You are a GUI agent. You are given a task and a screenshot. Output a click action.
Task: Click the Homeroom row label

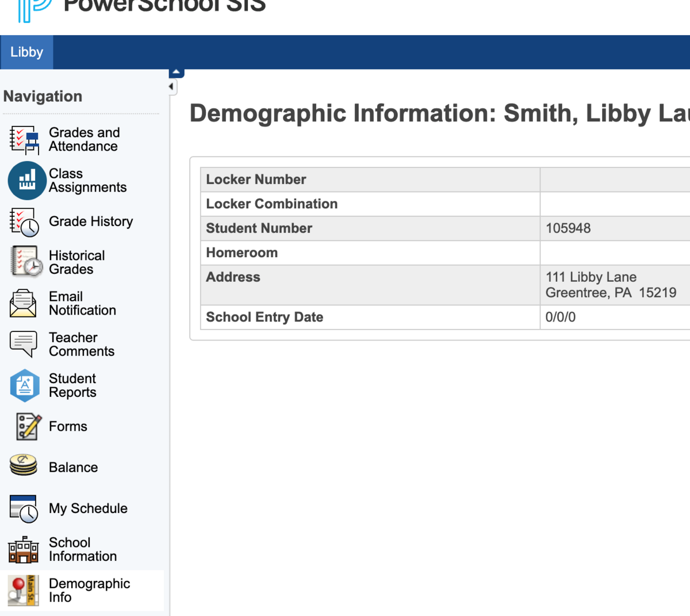pos(241,252)
